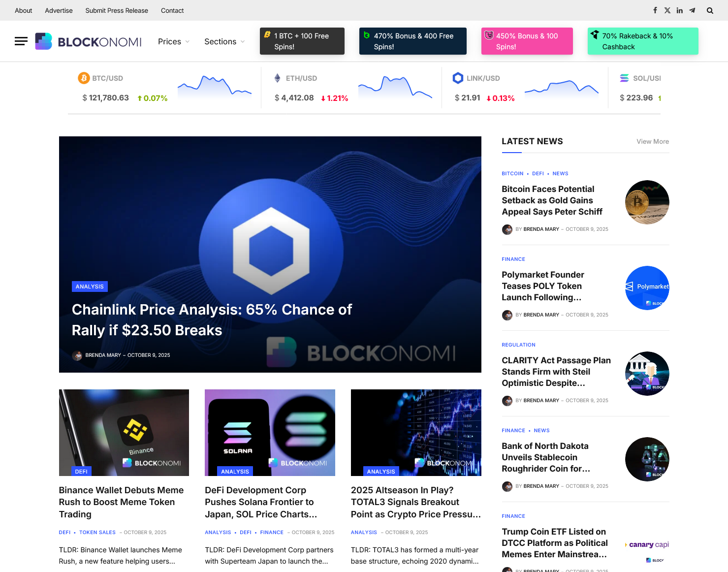Click the Ethereum ticker icon
The width and height of the screenshot is (728, 572).
coord(278,78)
